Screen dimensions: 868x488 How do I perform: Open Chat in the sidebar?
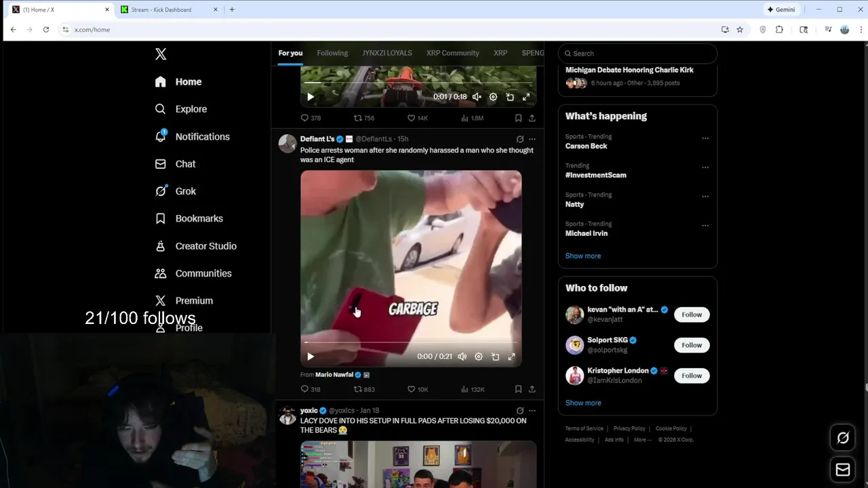[x=175, y=164]
